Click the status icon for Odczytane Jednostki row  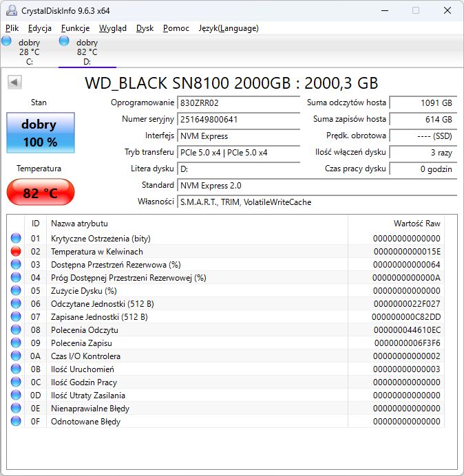(16, 303)
